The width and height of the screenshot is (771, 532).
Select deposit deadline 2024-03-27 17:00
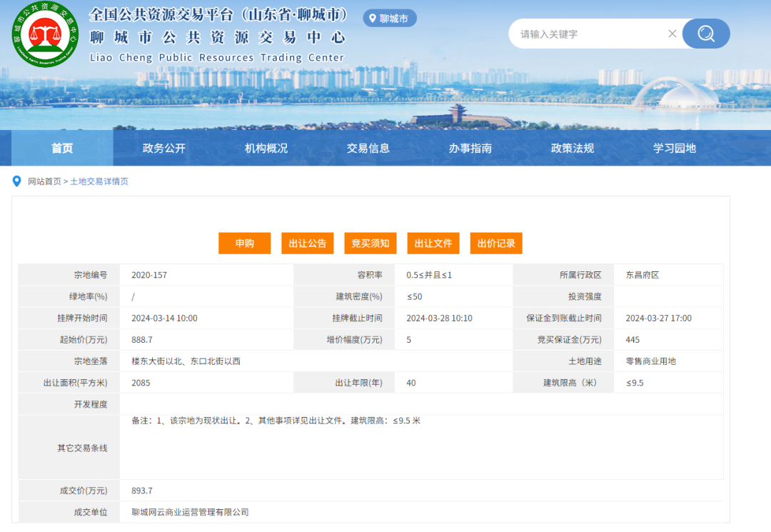pos(658,318)
